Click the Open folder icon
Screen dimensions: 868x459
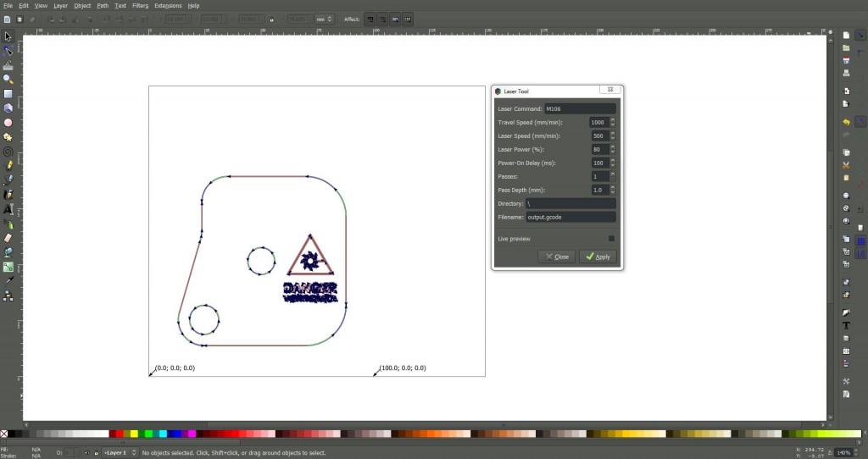pos(846,48)
